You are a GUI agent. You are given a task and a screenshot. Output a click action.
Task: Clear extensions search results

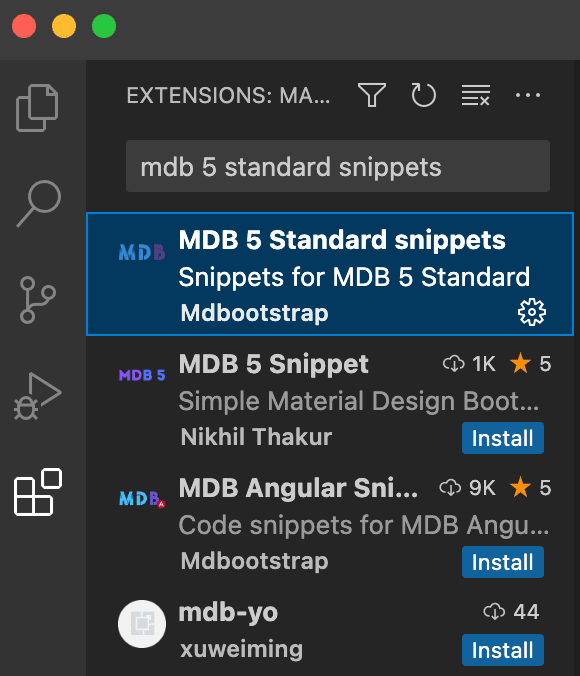click(x=476, y=95)
